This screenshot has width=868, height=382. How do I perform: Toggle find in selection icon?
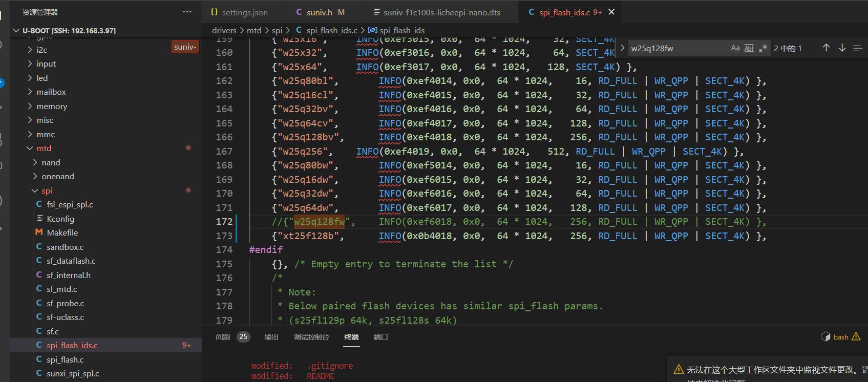[858, 48]
